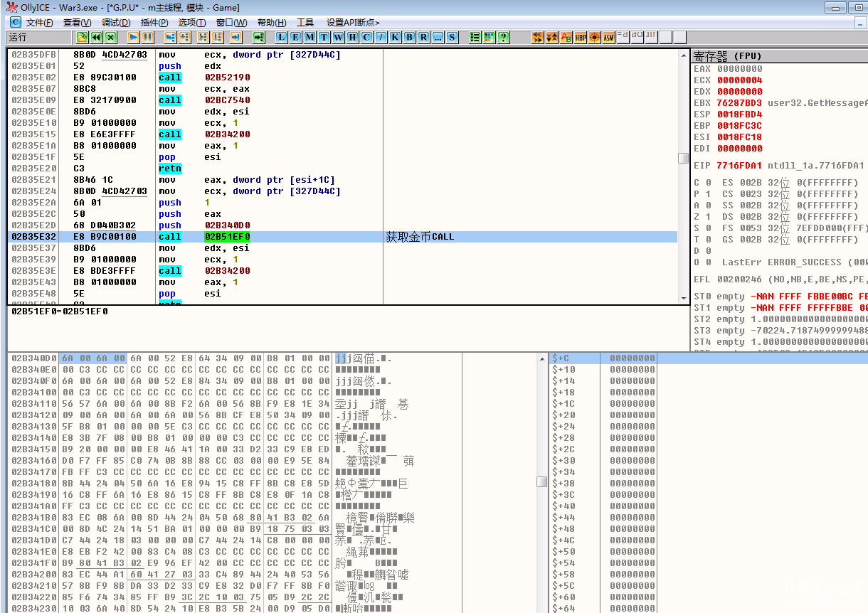Click the Trace over toolbar icon

(218, 37)
